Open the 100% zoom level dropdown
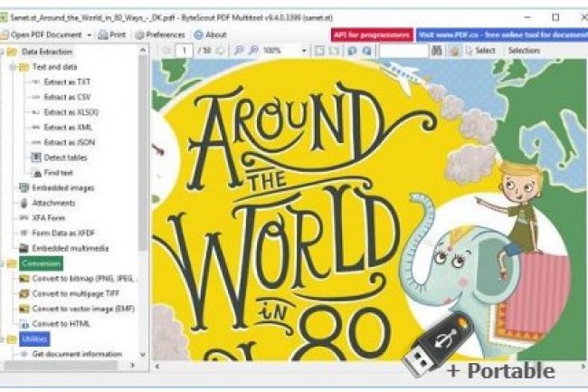The width and height of the screenshot is (588, 392). coord(304,51)
